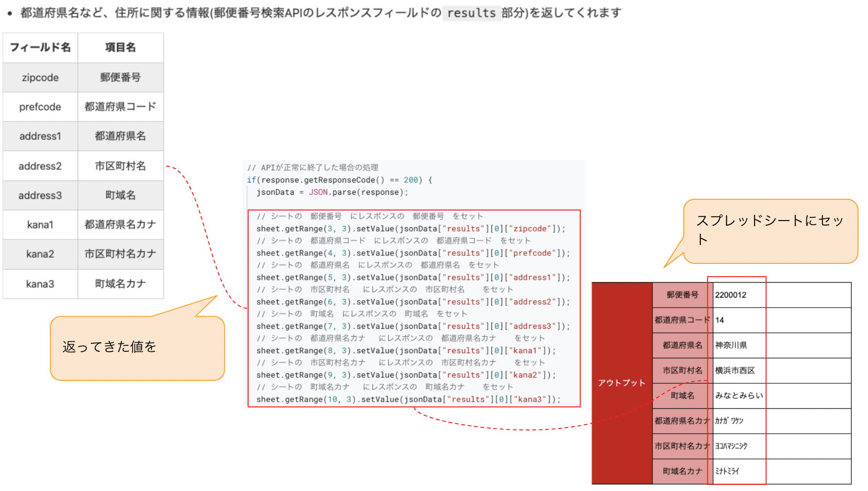Click the spreadsheet value 'みなとみらい'
Viewport: 868px width, 491px height.
click(x=739, y=396)
